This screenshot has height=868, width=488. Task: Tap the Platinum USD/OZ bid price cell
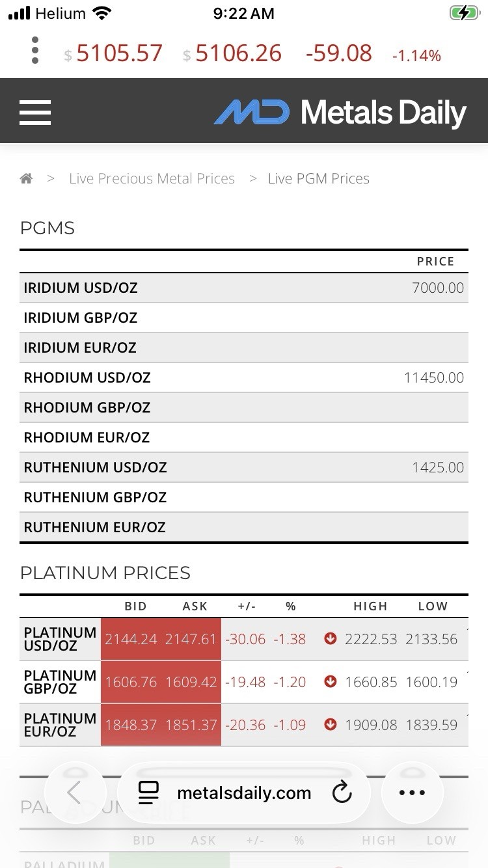pyautogui.click(x=131, y=639)
